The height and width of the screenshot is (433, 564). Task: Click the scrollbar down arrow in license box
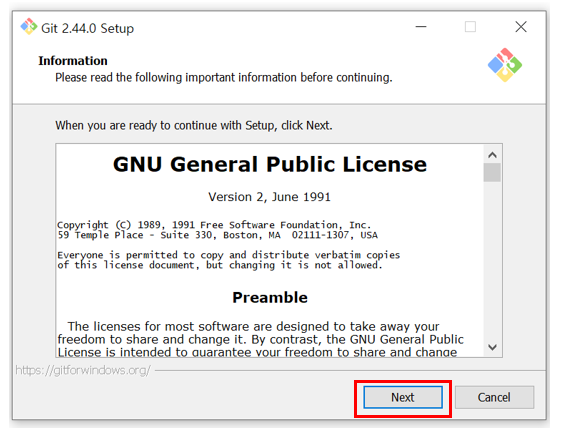pos(492,347)
